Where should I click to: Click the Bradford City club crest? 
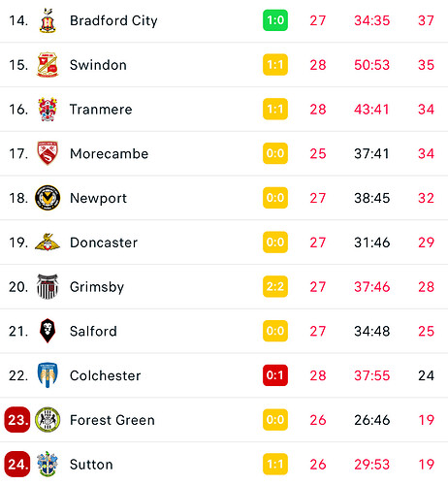point(48,20)
